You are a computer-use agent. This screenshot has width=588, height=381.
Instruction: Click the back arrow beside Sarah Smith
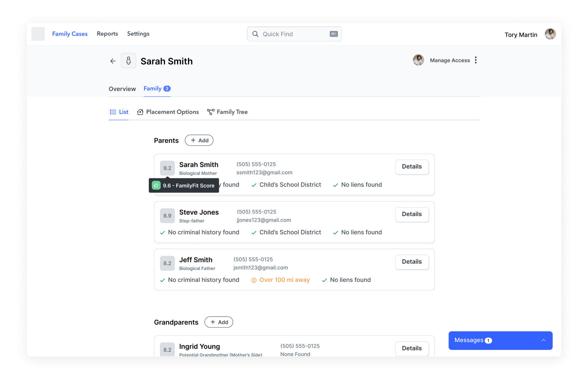pos(113,61)
